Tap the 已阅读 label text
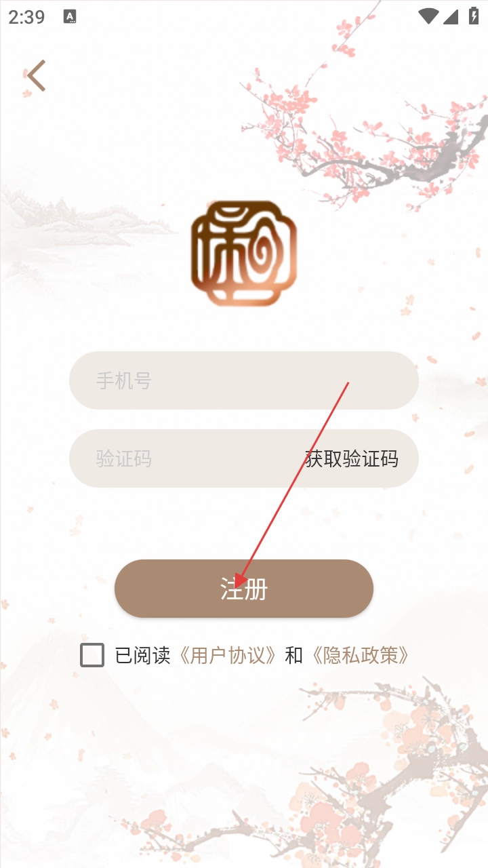Image resolution: width=488 pixels, height=868 pixels. tap(142, 655)
